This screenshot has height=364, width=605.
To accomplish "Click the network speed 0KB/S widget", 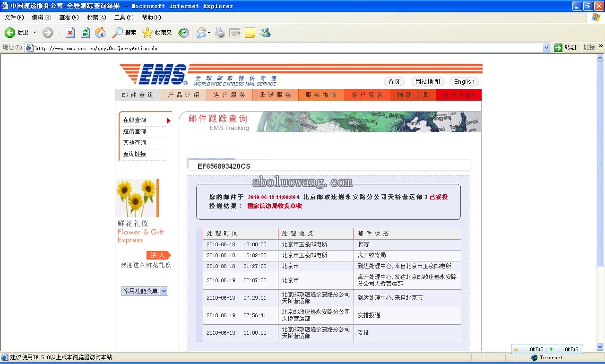I will (x=547, y=349).
